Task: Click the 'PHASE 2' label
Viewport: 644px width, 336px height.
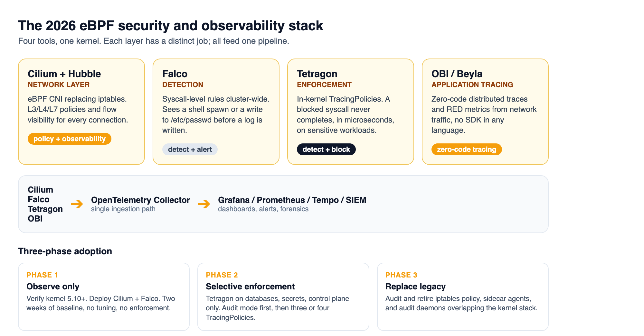Action: pos(222,275)
